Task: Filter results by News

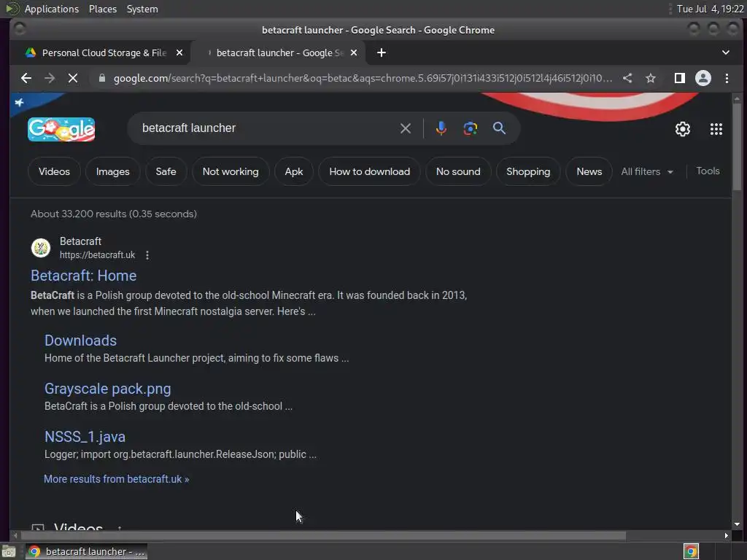Action: (589, 171)
